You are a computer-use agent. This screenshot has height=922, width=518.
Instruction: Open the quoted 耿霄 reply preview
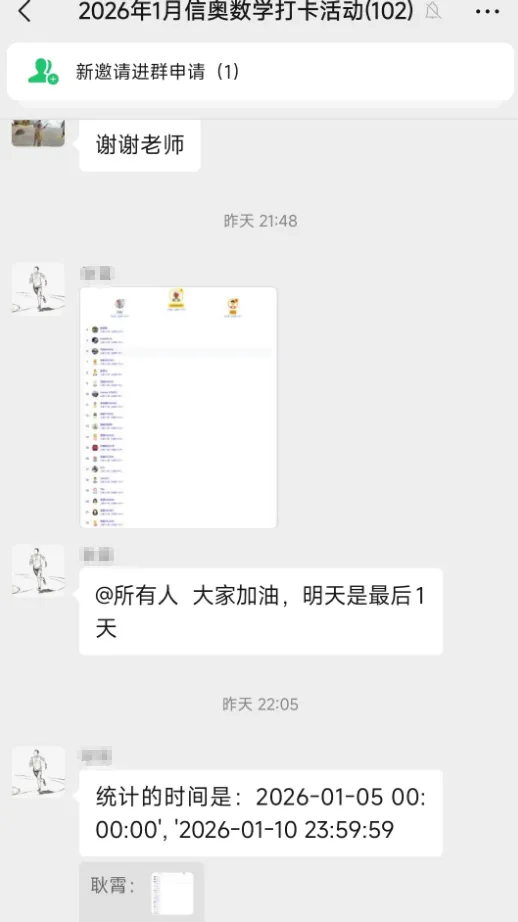click(x=142, y=892)
